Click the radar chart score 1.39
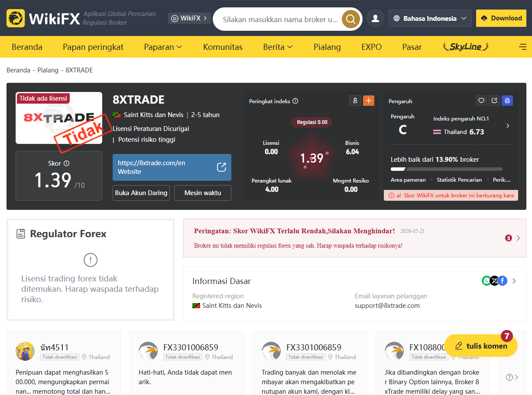532x395 pixels. click(312, 158)
